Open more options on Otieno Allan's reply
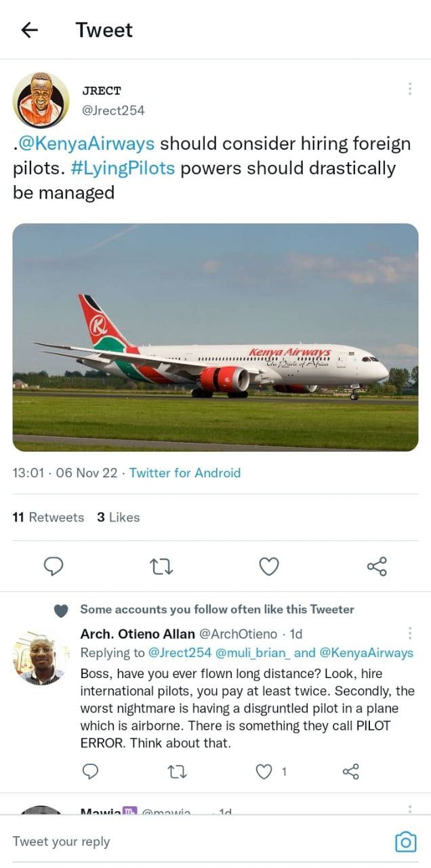Viewport: 431px width, 868px height. tap(409, 633)
